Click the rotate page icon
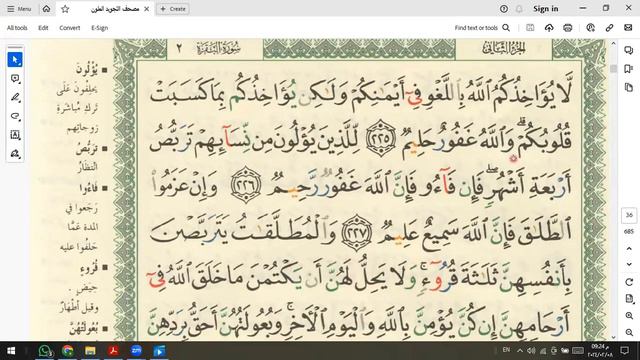This screenshot has height=360, width=640. tap(629, 282)
